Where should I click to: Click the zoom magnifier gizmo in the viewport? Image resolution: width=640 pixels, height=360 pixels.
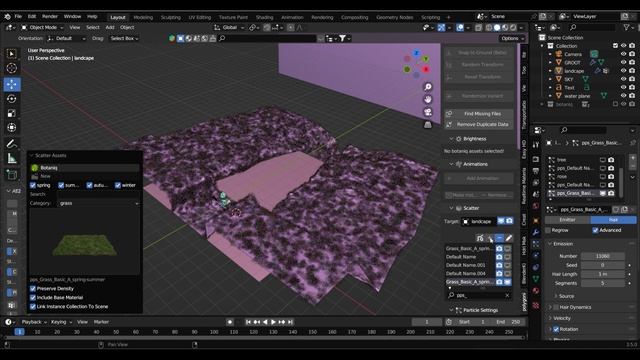(427, 87)
